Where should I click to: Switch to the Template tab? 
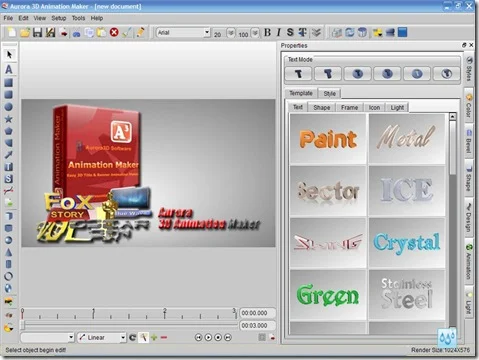pos(301,93)
